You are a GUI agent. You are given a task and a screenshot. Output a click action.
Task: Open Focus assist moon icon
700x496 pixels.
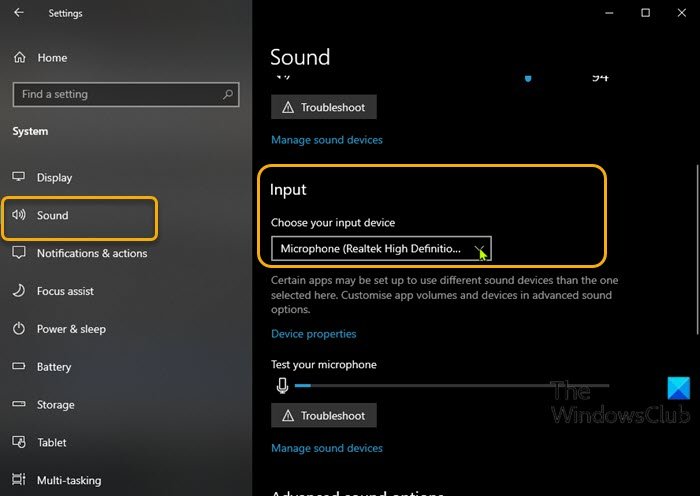tap(19, 291)
